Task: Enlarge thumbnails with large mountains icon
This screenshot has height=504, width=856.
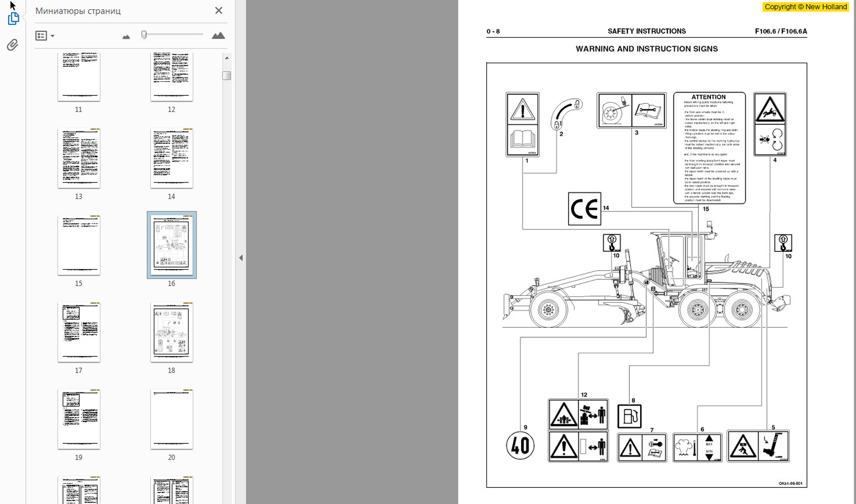Action: pos(218,36)
